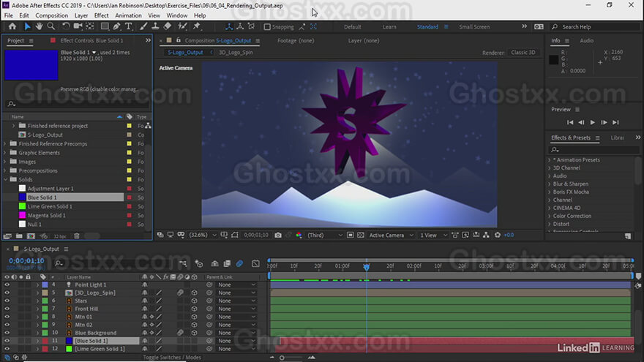Click the channel color management icon
The image size is (644, 362).
click(299, 235)
